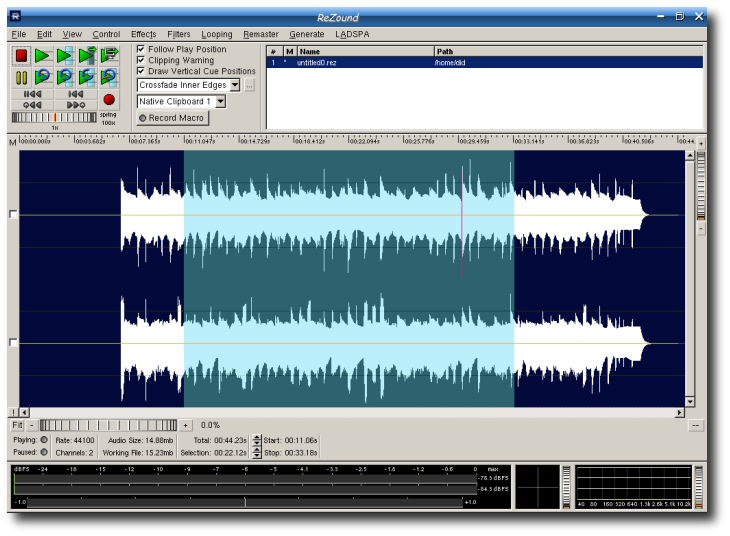Screen dimensions: 730x536
Task: Click the Play through cue list icon
Action: point(109,56)
